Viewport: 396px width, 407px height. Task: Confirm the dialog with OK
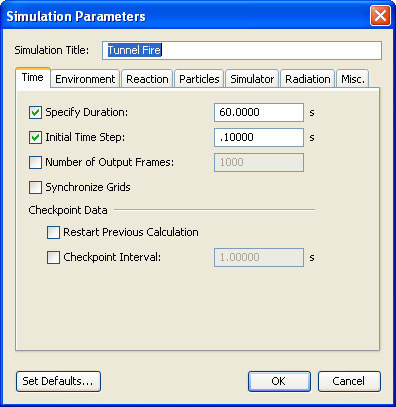(x=279, y=381)
